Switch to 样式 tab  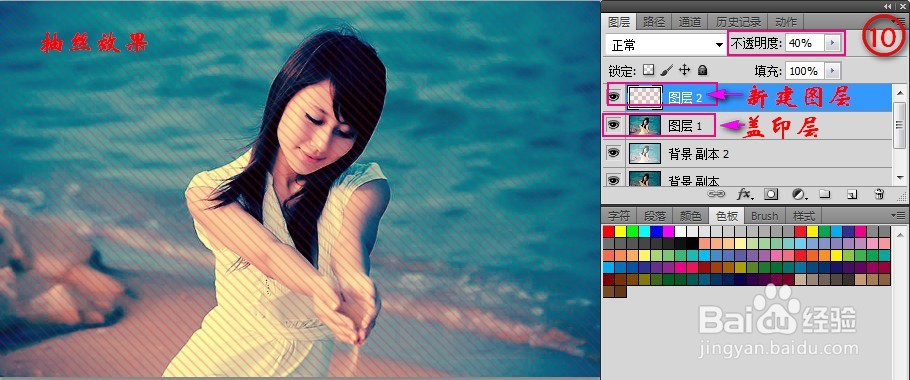(804, 216)
